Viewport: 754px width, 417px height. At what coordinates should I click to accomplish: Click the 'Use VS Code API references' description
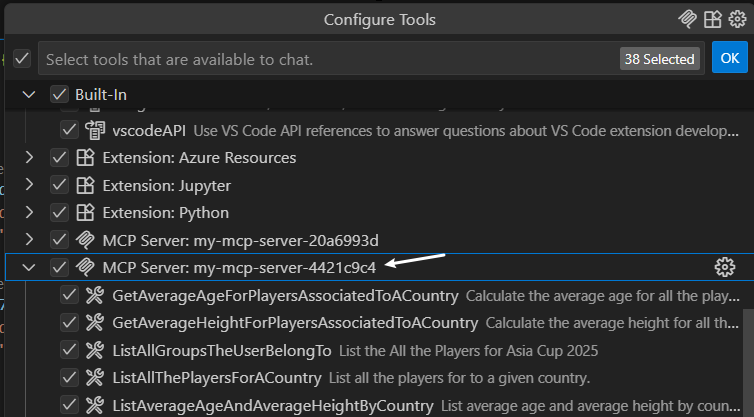click(466, 131)
